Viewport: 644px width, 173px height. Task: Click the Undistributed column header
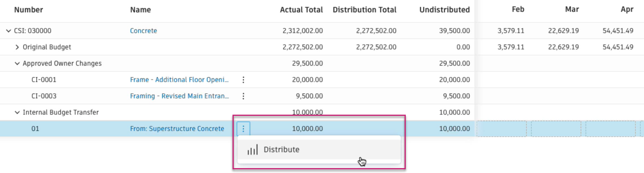click(444, 10)
